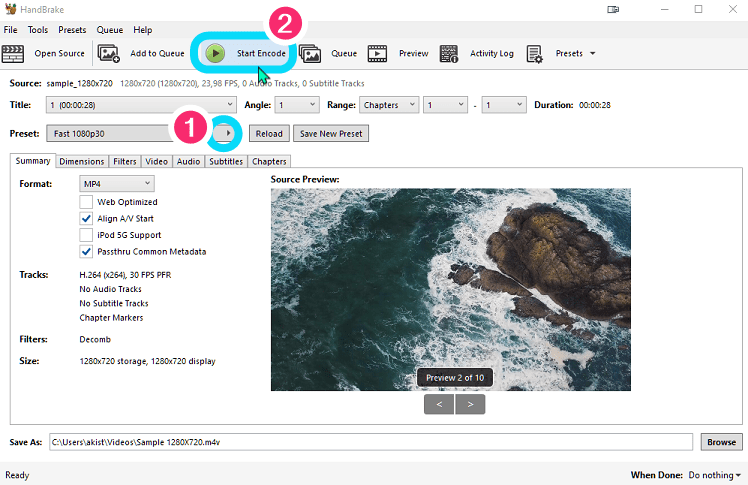Enable the Web Optimized checkbox

[86, 201]
